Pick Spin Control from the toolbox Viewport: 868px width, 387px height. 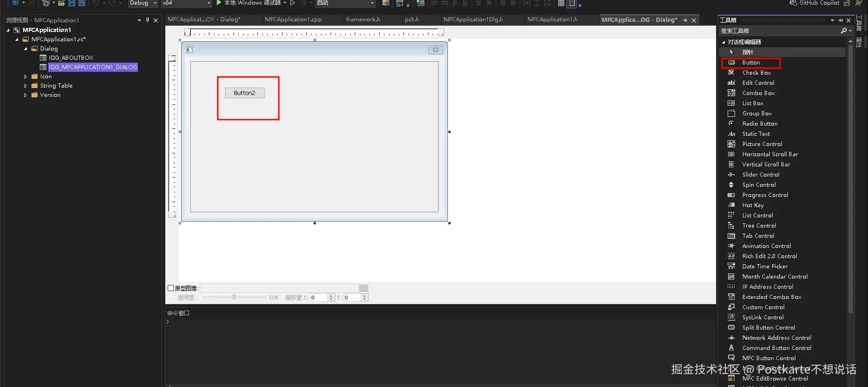pyautogui.click(x=759, y=185)
